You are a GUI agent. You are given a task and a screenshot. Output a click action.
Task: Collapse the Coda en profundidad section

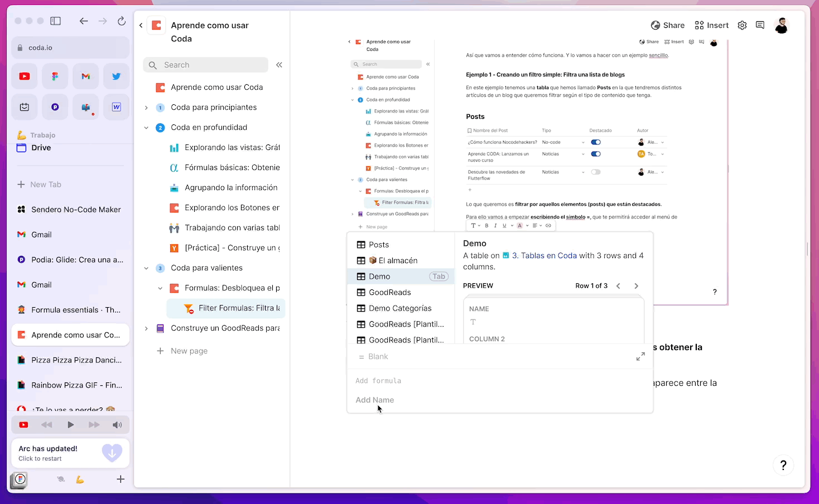pyautogui.click(x=146, y=128)
